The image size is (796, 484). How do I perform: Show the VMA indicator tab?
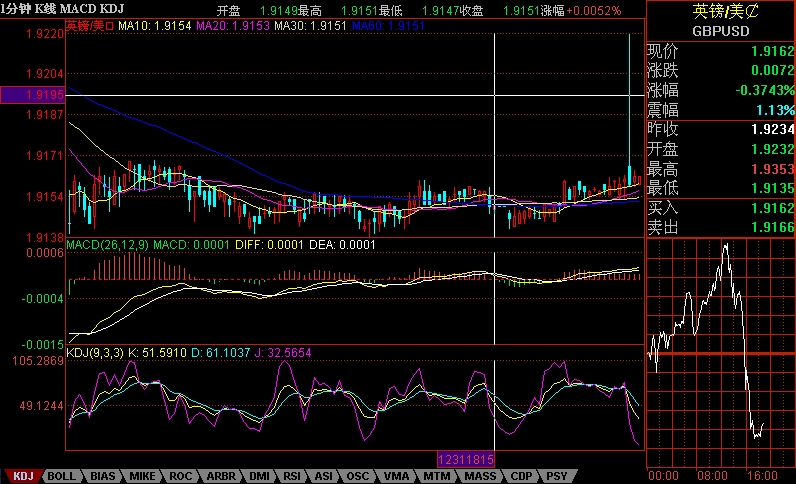[396, 476]
